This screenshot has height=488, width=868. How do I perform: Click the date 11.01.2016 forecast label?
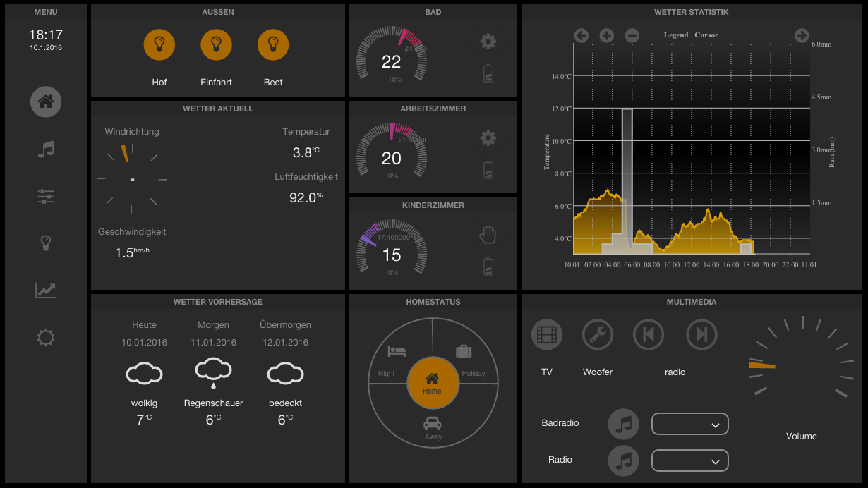point(214,343)
